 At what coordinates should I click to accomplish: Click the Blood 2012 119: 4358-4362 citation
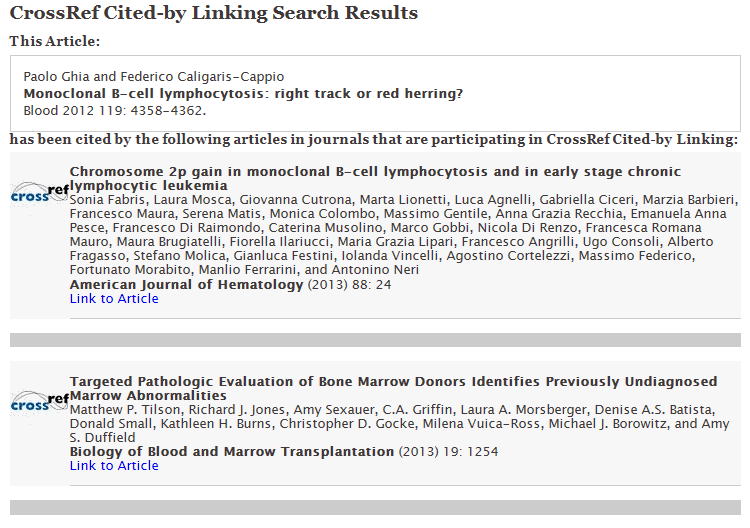point(115,110)
